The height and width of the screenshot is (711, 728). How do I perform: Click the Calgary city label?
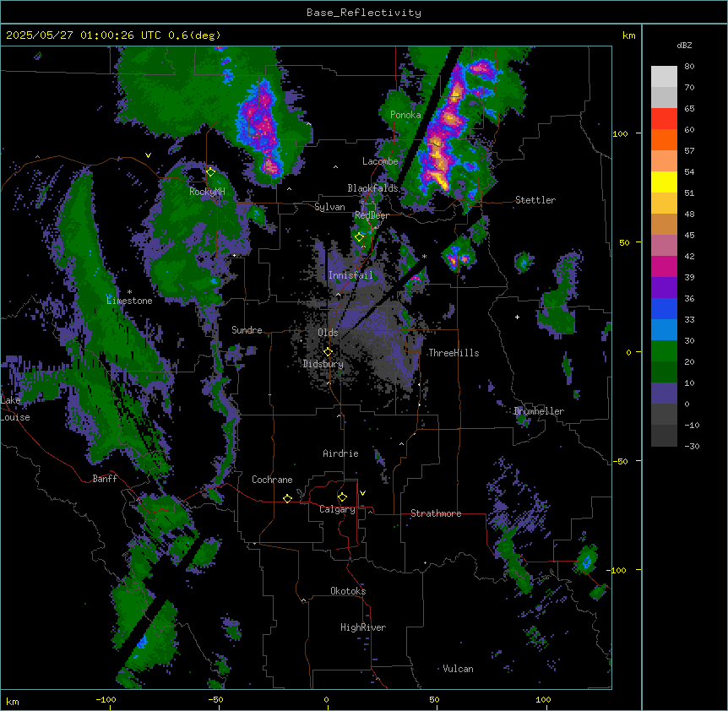point(337,509)
